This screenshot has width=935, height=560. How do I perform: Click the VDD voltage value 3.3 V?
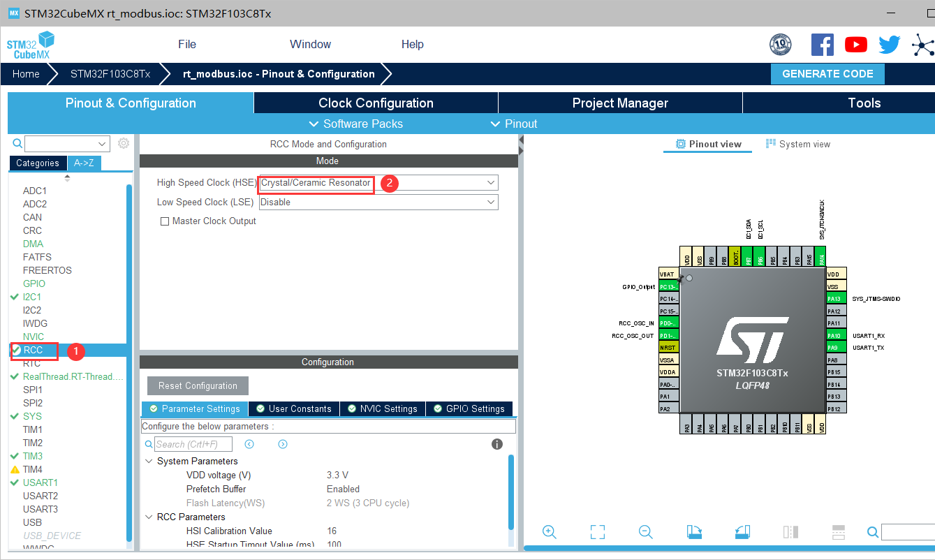337,476
